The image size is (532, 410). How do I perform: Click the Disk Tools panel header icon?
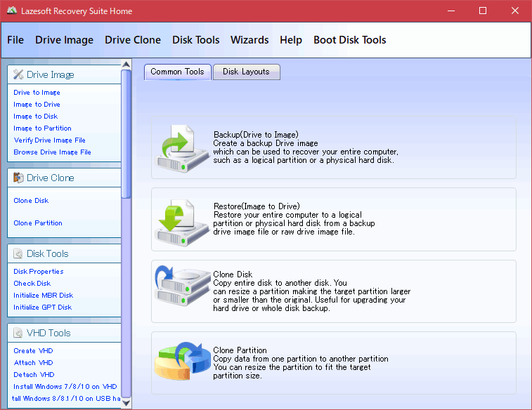18,253
